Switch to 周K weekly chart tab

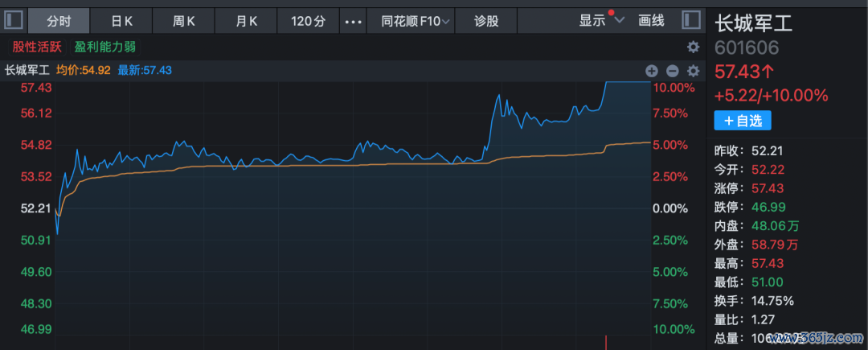[x=184, y=22]
